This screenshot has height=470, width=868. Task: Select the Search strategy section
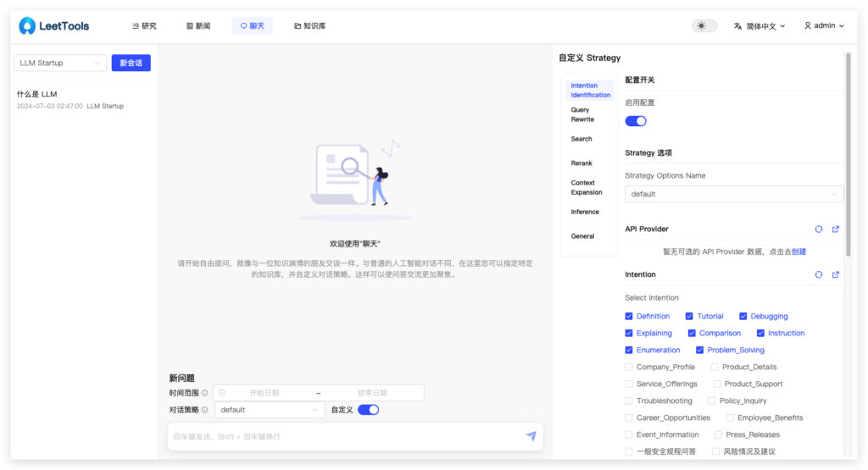(581, 139)
